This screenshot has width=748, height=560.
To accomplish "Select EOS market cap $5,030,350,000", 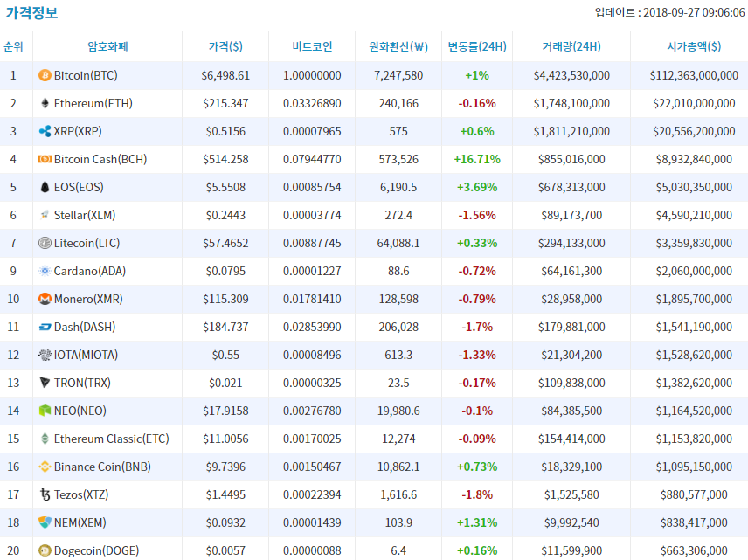I will [694, 187].
